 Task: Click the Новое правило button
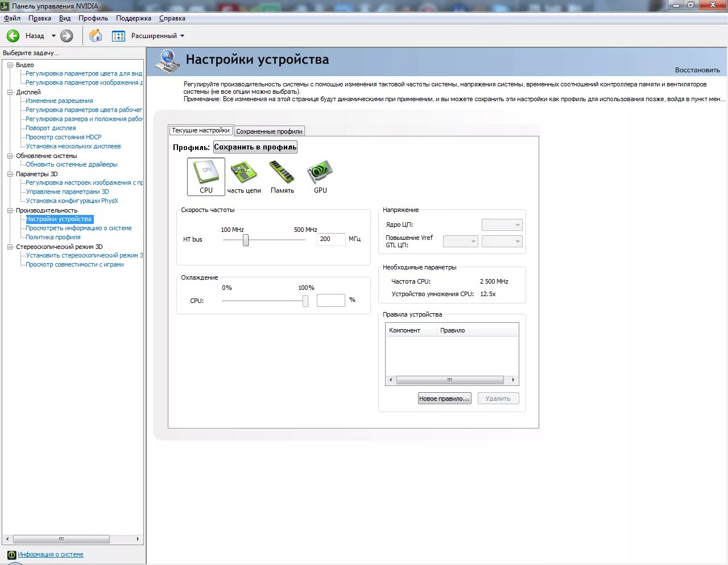[x=444, y=398]
